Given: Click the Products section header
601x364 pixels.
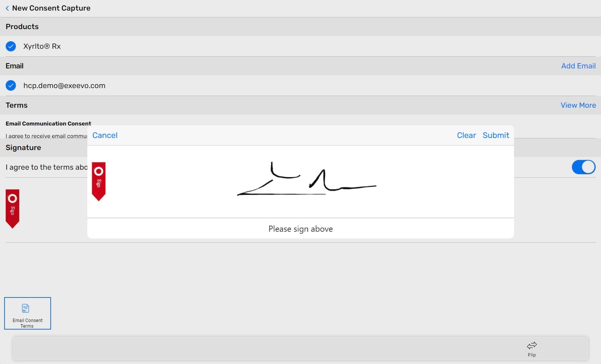Looking at the screenshot, I should coord(300,26).
